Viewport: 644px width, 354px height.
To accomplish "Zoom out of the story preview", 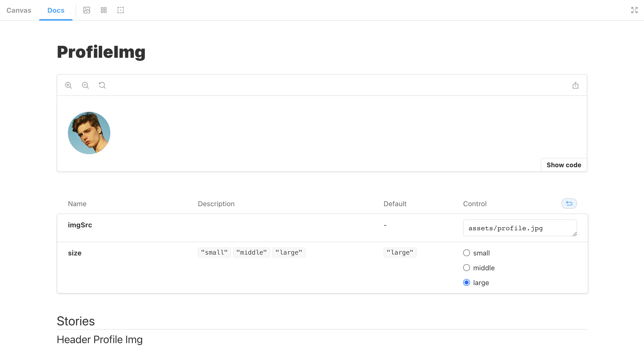I will [x=85, y=85].
